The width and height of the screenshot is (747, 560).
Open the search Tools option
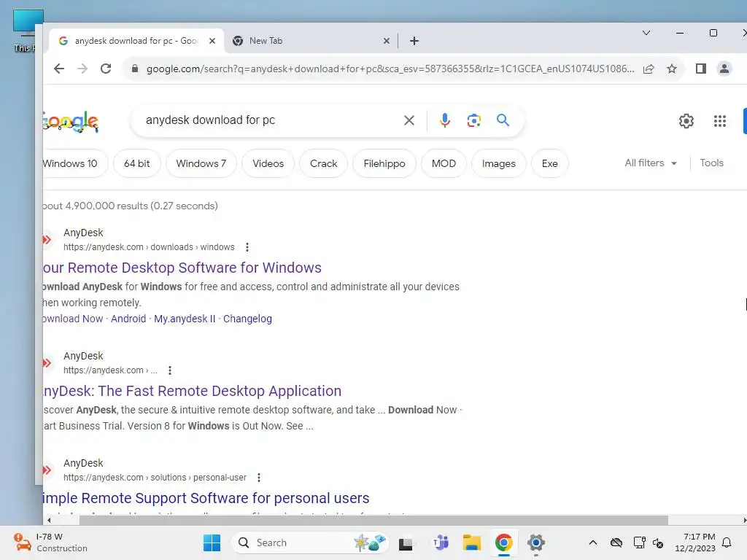coord(711,163)
